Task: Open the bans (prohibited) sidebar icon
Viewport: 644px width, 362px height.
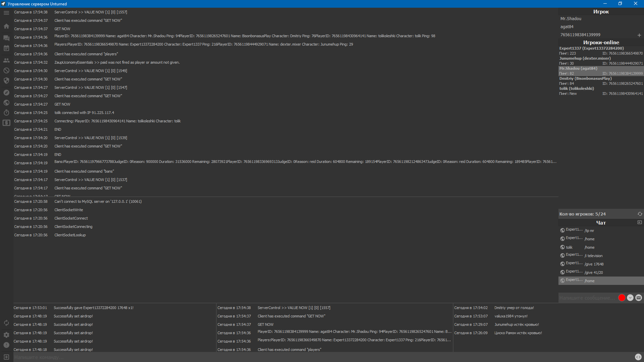Action: click(x=6, y=71)
